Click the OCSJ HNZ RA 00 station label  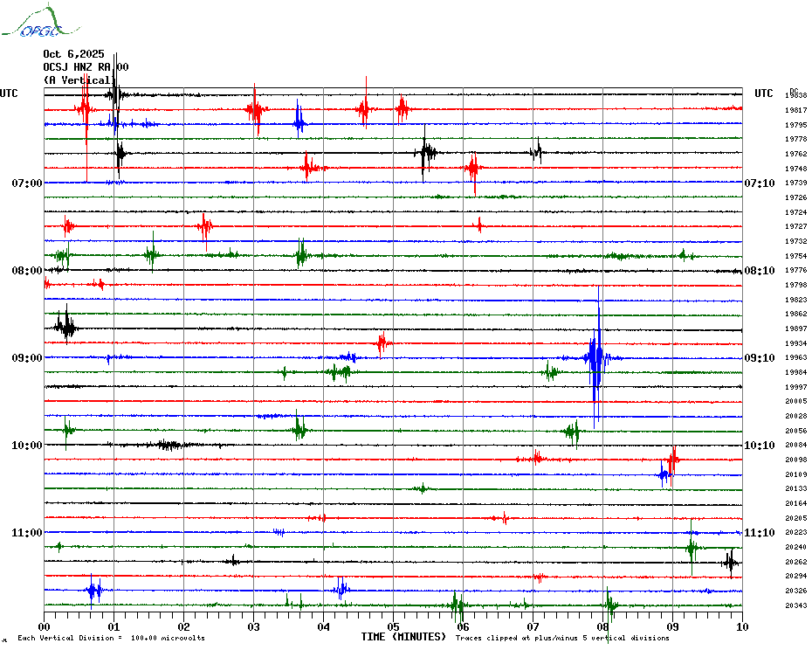(x=86, y=66)
